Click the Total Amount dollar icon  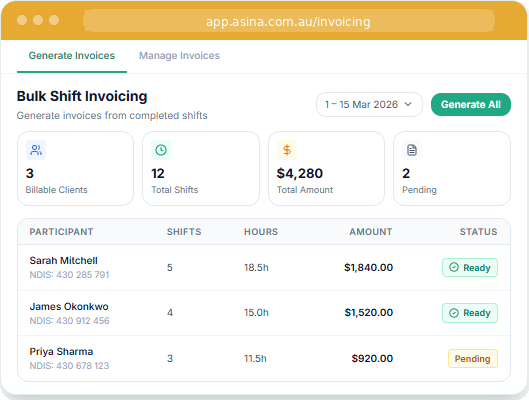(287, 150)
